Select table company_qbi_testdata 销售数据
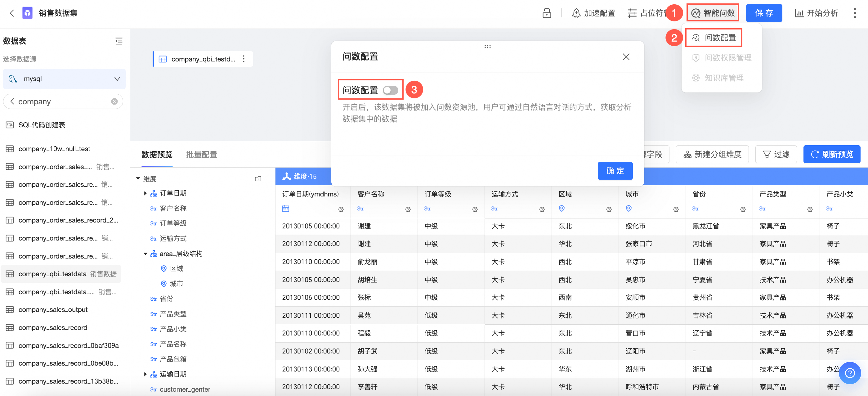Screen dimensions: 868x396 (x=61, y=274)
